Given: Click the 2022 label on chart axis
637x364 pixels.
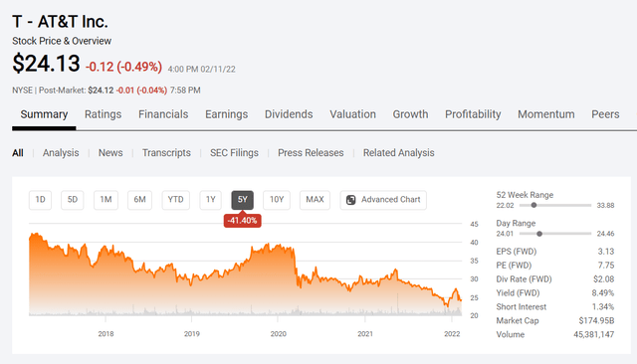Looking at the screenshot, I should point(452,334).
